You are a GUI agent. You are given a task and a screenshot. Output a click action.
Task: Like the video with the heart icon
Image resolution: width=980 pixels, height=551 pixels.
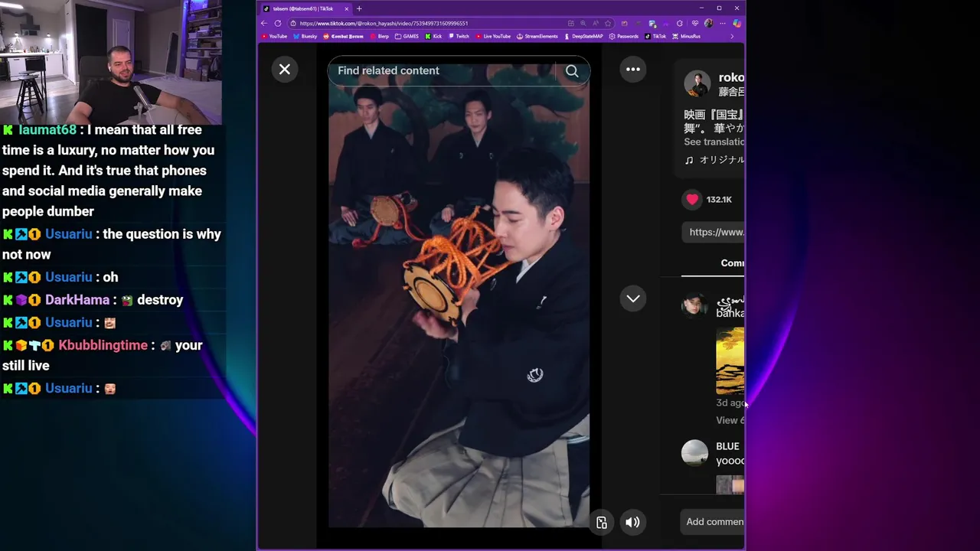pyautogui.click(x=692, y=200)
